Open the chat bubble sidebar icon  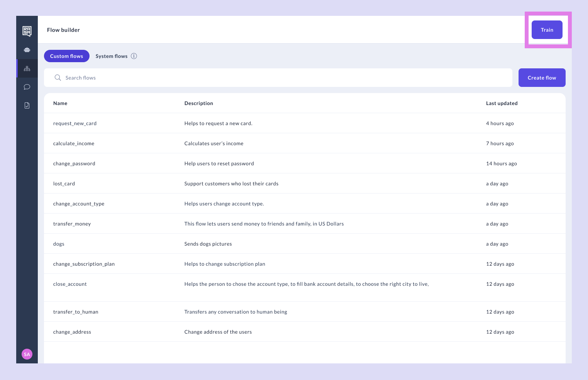[x=27, y=87]
